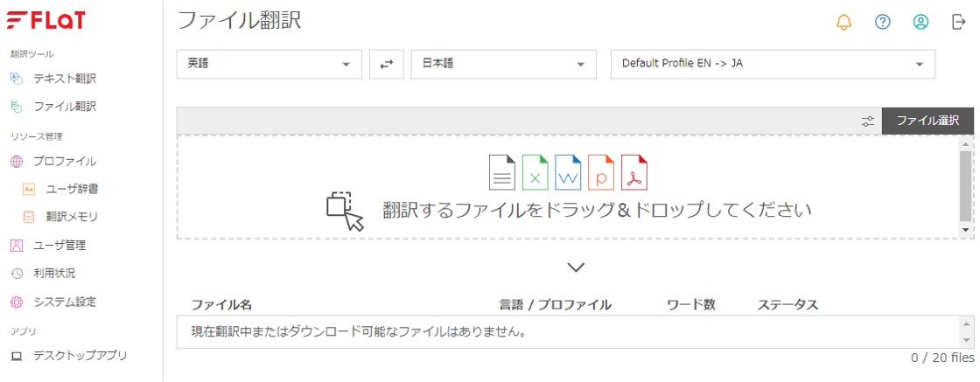
Task: Click the system settings gear icon
Action: pyautogui.click(x=17, y=302)
